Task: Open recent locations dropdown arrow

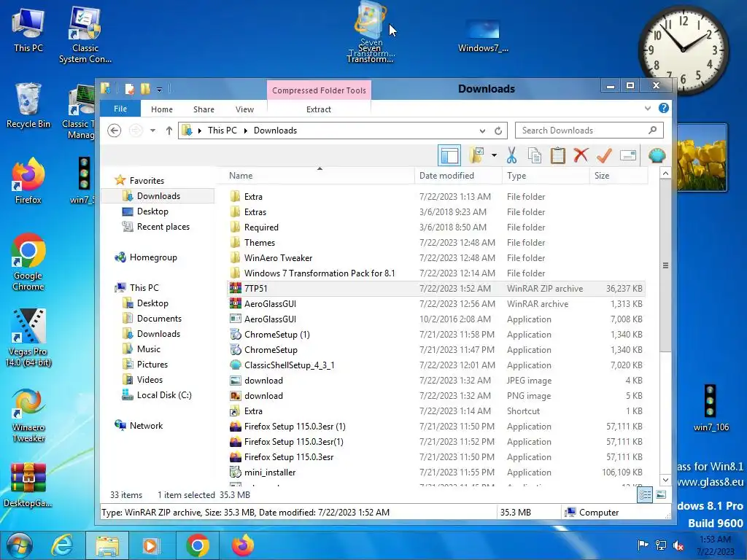Action: tap(152, 131)
